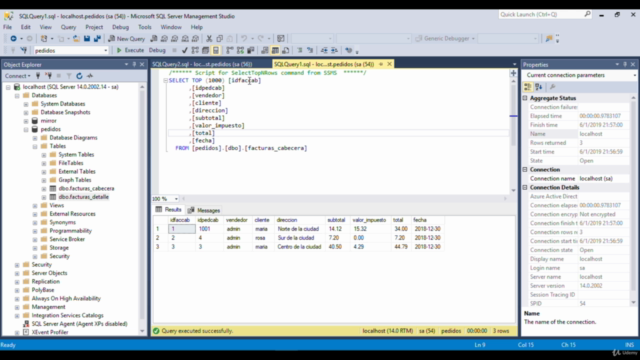Click the Navigate Backward arrow icon
The height and width of the screenshot is (360, 640).
[x=13, y=38]
